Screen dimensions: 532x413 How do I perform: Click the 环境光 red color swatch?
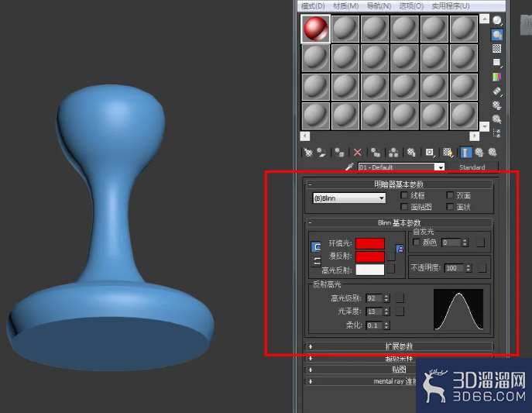(x=370, y=243)
